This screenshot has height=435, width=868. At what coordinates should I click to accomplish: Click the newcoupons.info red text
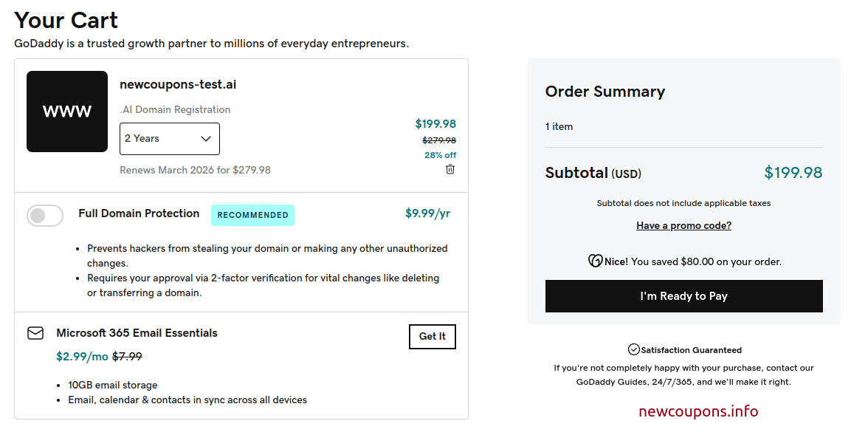[x=698, y=411]
